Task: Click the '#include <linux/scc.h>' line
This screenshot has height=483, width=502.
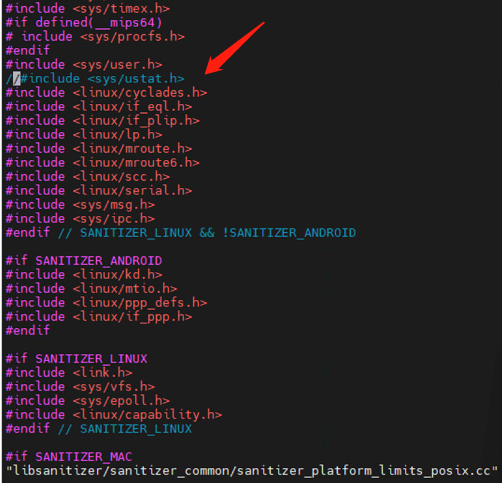Action: [x=88, y=177]
